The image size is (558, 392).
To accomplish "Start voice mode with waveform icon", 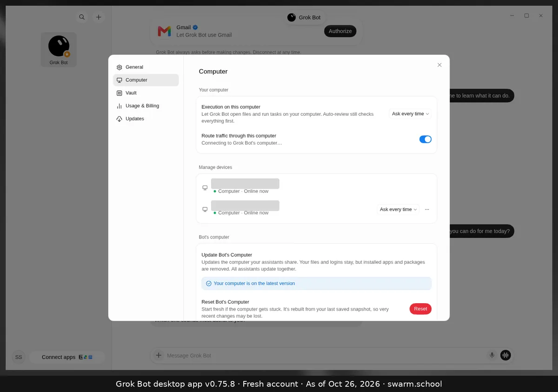I will pos(505,355).
